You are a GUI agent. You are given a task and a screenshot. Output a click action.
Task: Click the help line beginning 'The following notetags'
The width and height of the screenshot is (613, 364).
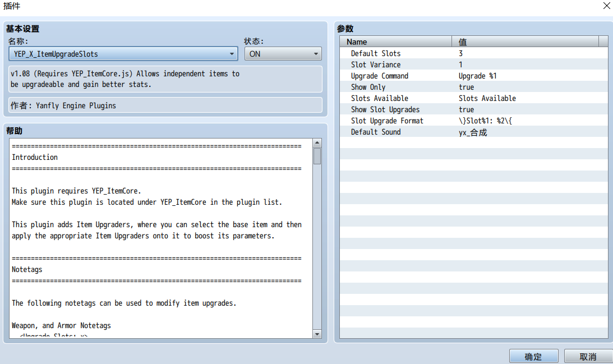point(124,303)
